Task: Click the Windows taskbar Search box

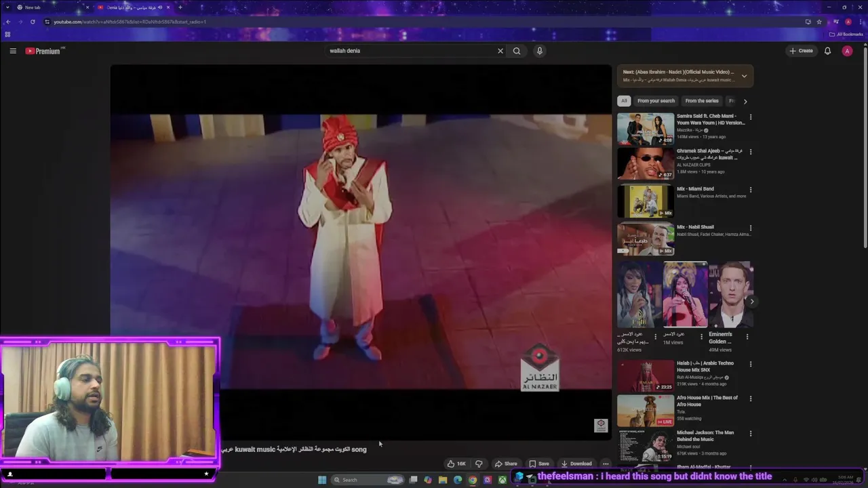Action: [x=367, y=480]
